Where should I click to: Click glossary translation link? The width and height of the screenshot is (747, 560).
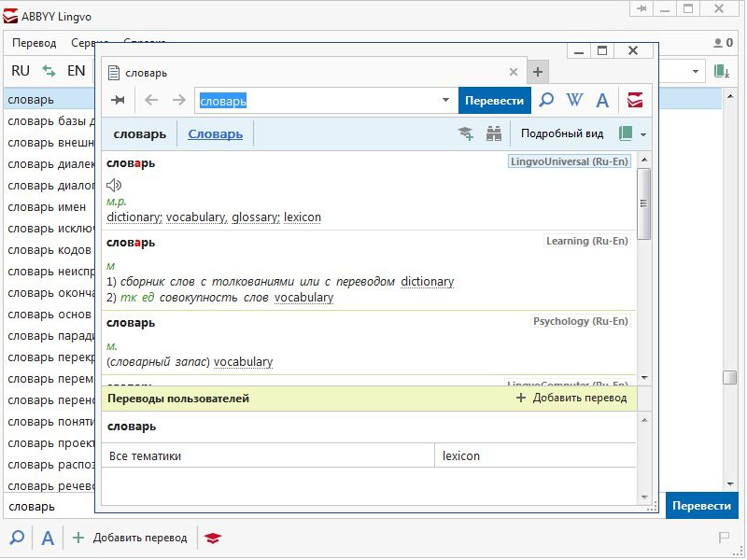pyautogui.click(x=256, y=217)
